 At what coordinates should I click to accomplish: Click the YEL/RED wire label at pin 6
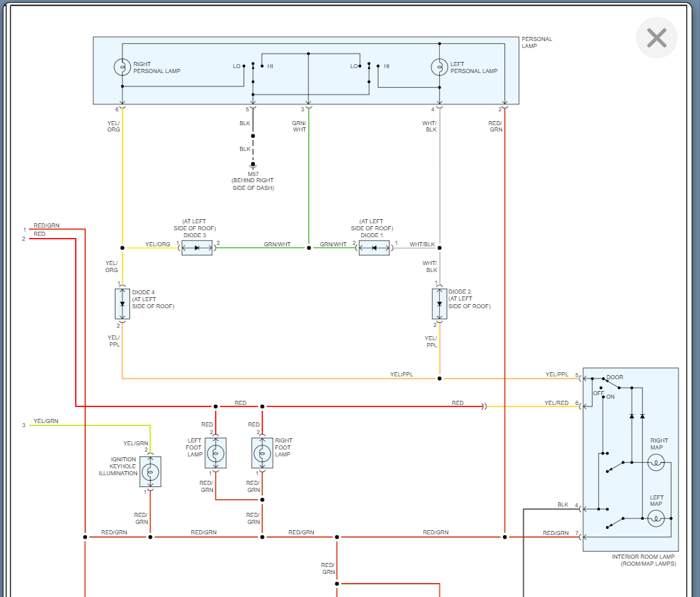(556, 403)
